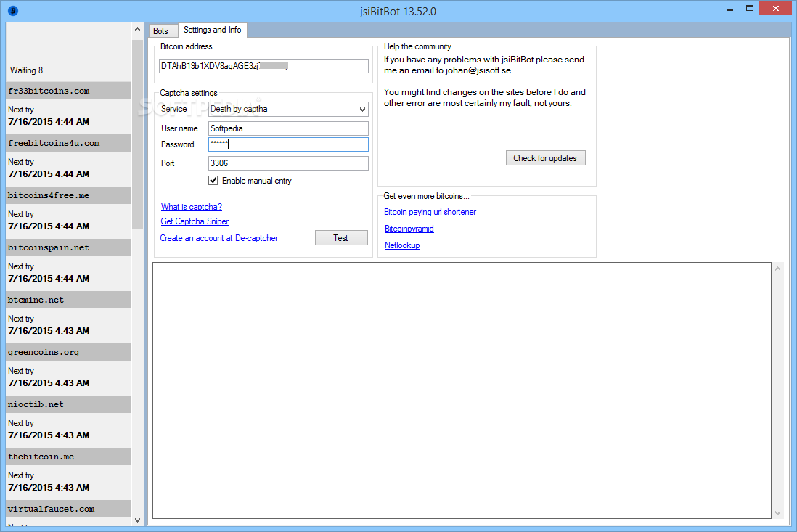Open the Bitcoinpyramid link
The width and height of the screenshot is (797, 532).
409,229
